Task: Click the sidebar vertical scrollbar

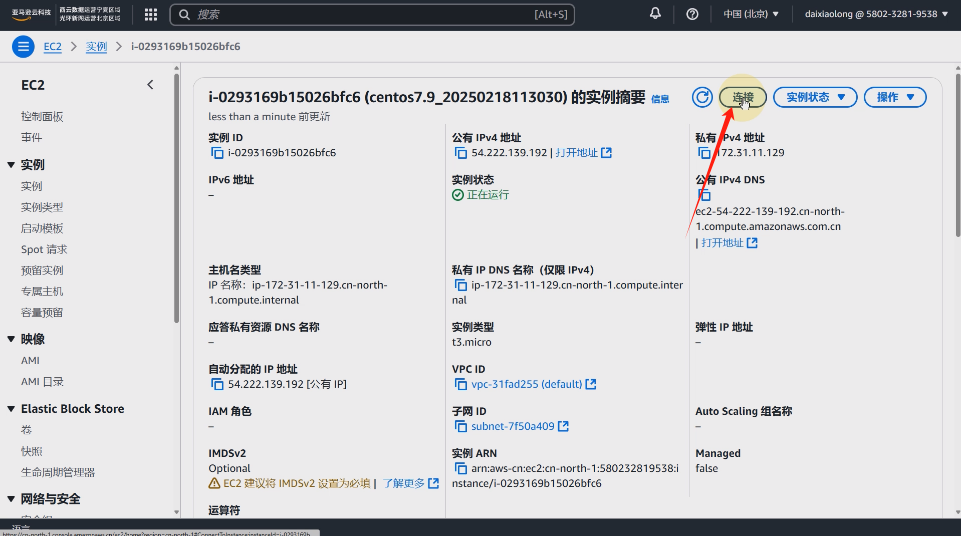Action: click(177, 196)
